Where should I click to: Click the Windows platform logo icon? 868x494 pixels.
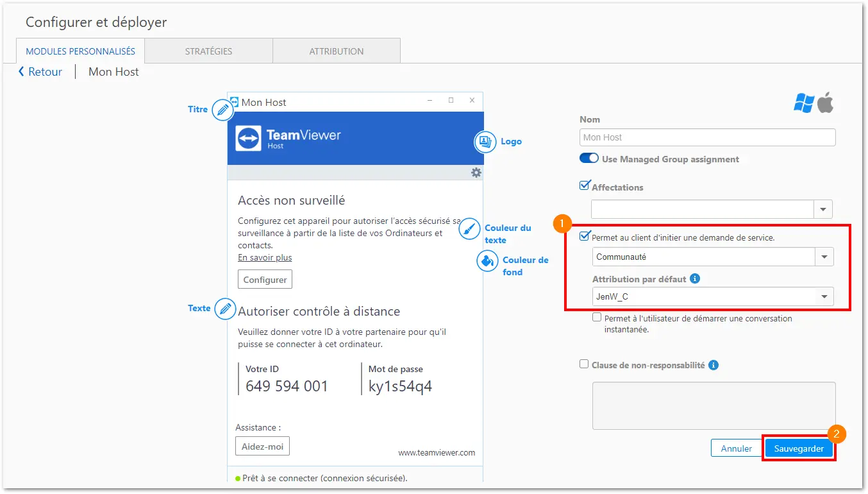click(804, 103)
